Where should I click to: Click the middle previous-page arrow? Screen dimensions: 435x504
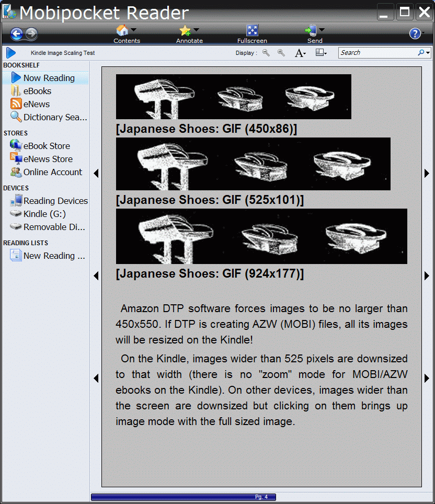click(96, 276)
